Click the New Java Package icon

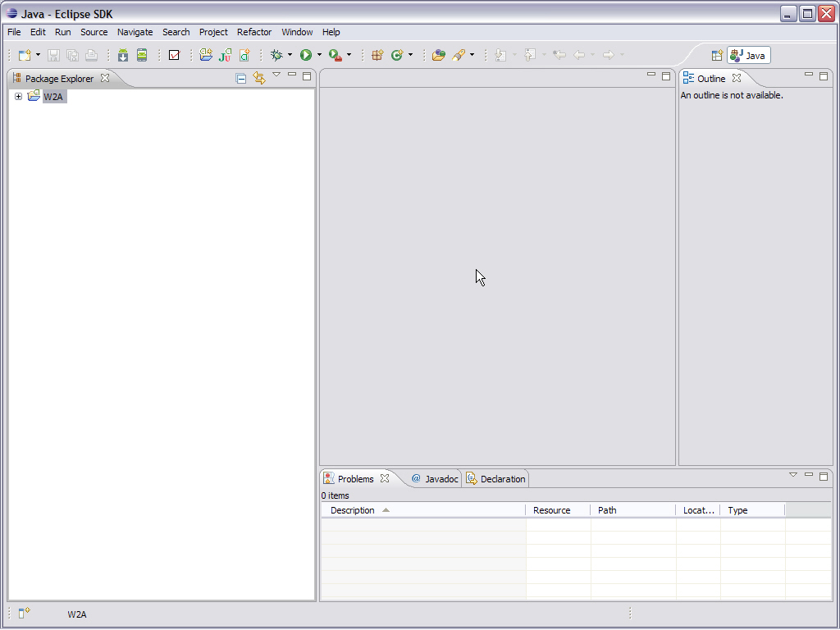click(x=377, y=55)
